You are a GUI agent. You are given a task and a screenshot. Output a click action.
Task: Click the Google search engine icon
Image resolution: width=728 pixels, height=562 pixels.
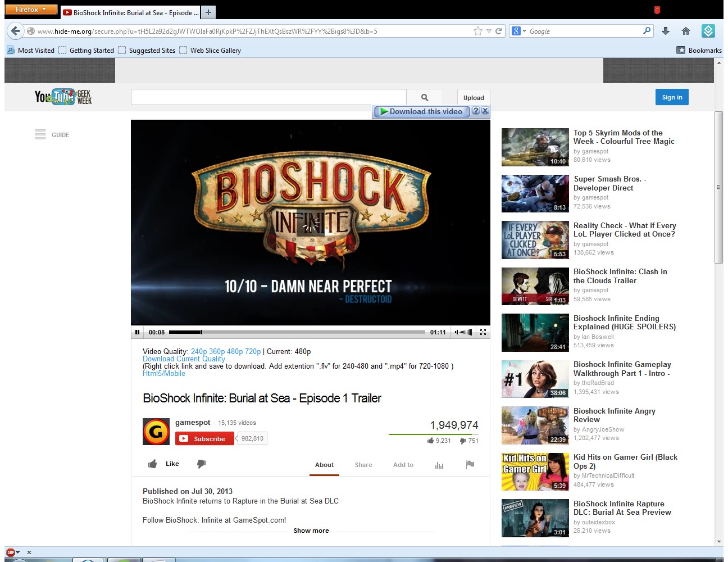tap(516, 31)
